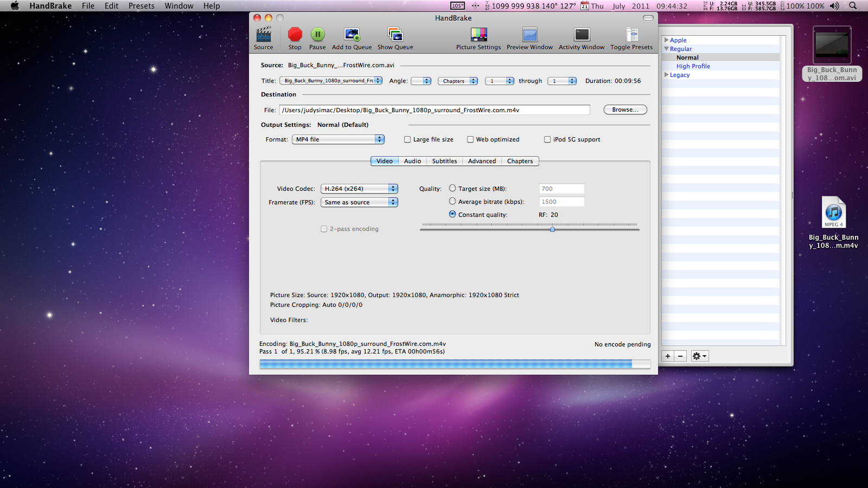Enable Web optimized option
The width and height of the screenshot is (868, 488).
[470, 139]
